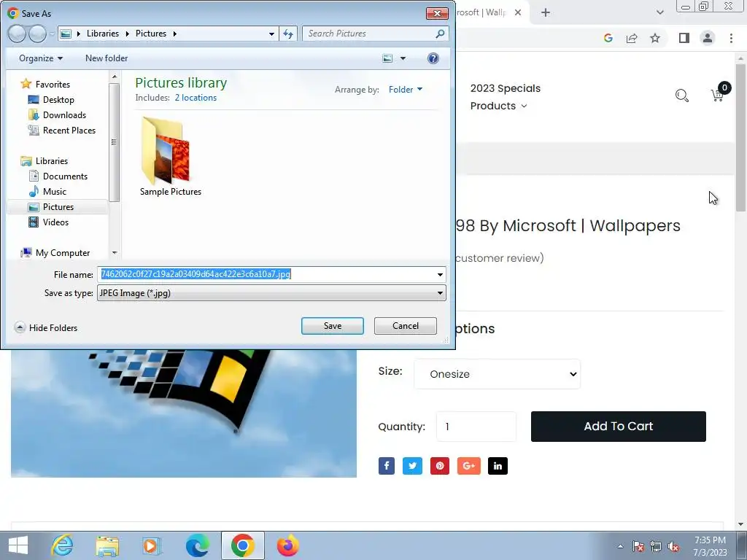Open File Explorer from taskbar
Screen dimensions: 747x560
(107, 545)
